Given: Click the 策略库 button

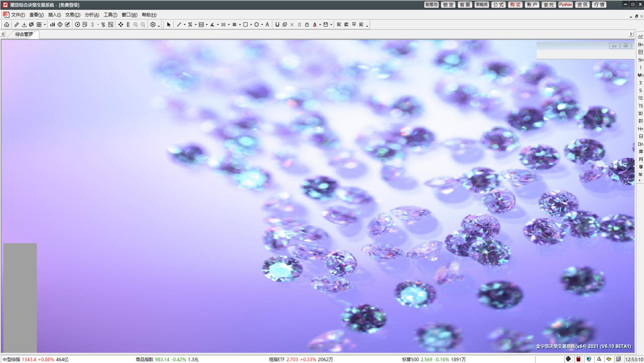Looking at the screenshot, I should click(481, 5).
